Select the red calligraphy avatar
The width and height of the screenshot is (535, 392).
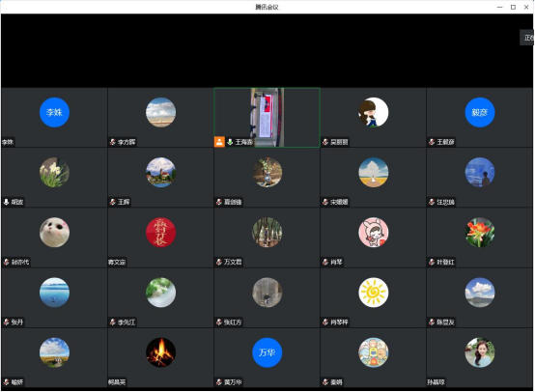pyautogui.click(x=160, y=233)
